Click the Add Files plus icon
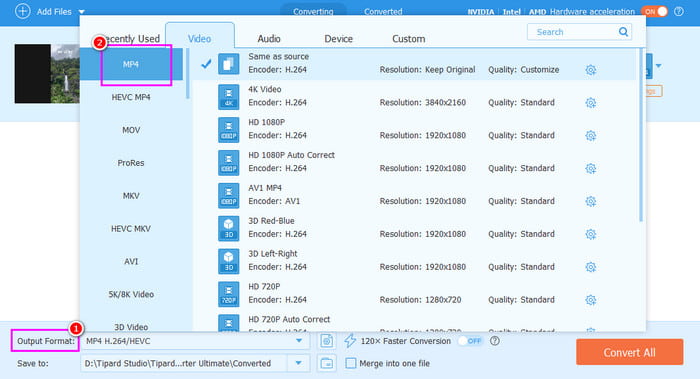 (22, 11)
